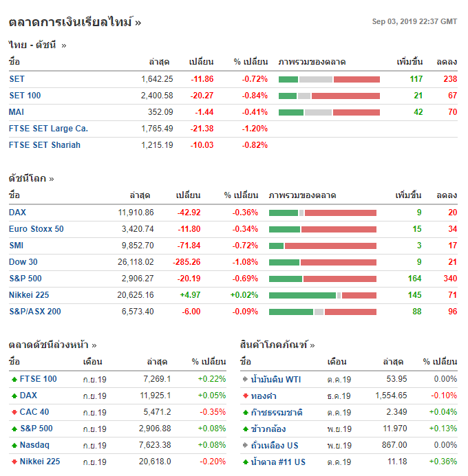Image resolution: width=468 pixels, height=476 pixels.
Task: Click green up arrow beside น้ำตาล #11 US
Action: pos(245,462)
